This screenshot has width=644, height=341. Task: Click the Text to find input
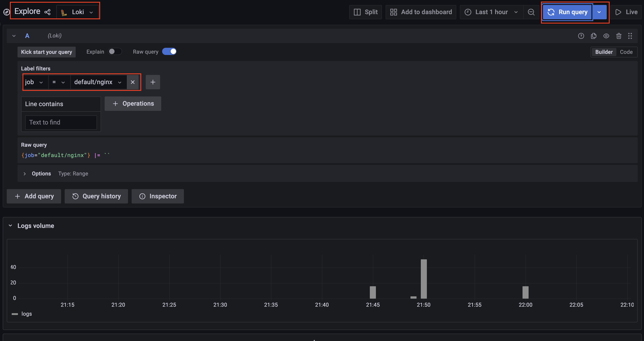(x=61, y=122)
